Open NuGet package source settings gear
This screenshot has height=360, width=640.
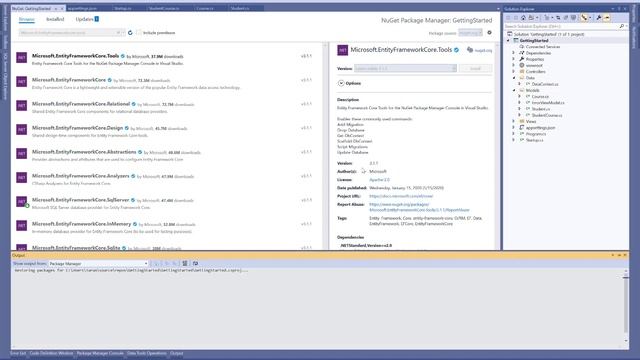point(489,33)
